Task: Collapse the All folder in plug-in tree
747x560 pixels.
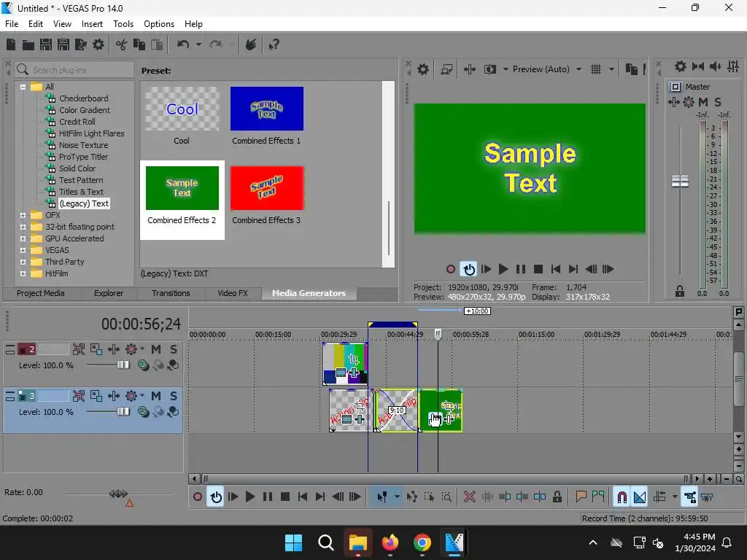Action: [23, 87]
